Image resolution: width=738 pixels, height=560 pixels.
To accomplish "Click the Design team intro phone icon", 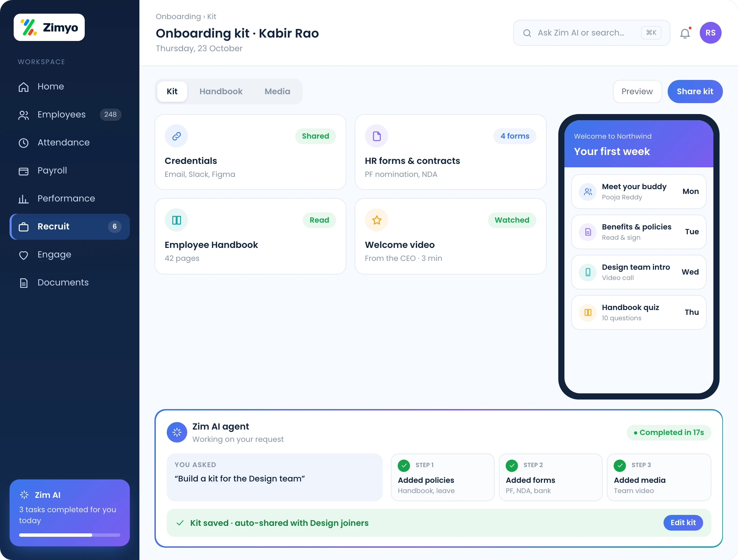I will 588,272.
